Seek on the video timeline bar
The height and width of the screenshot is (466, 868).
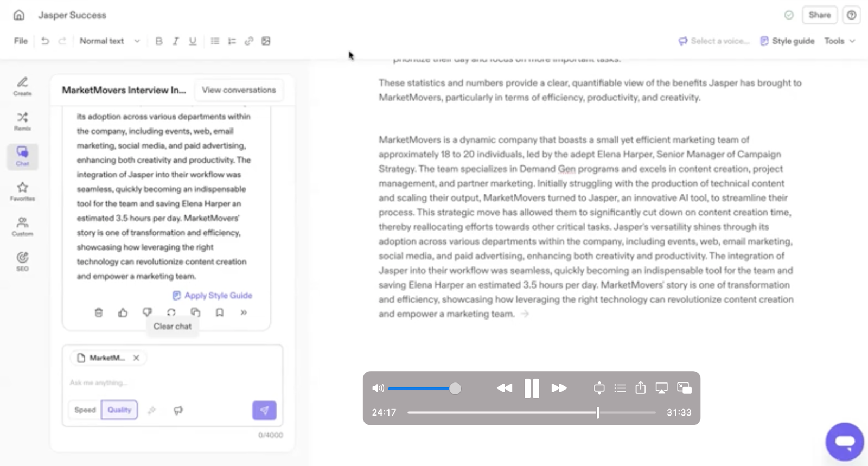pos(532,412)
